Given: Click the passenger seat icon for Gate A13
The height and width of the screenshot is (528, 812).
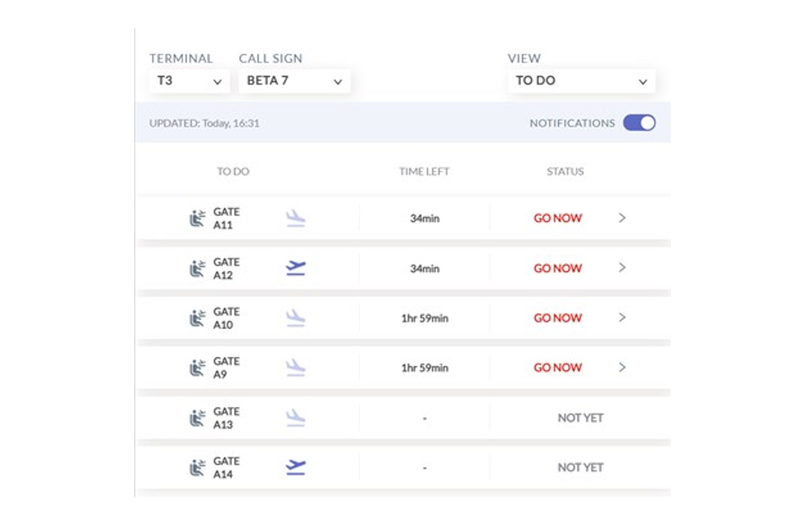Looking at the screenshot, I should pyautogui.click(x=197, y=418).
